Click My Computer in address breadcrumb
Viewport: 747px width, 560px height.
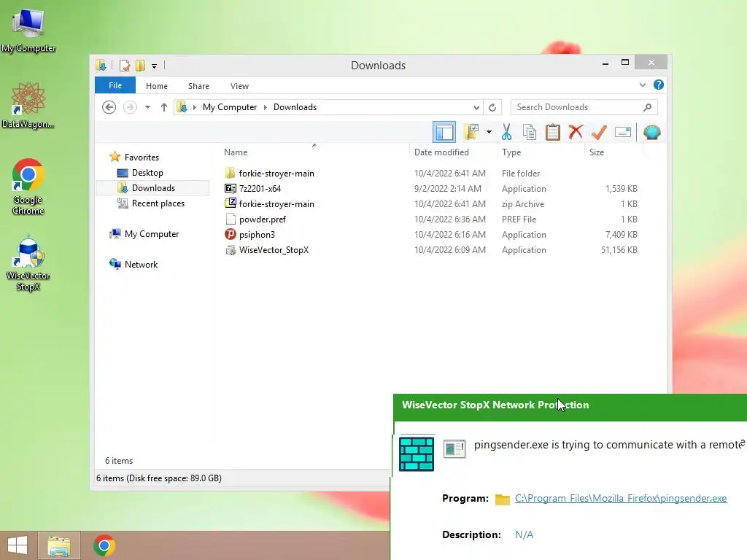coord(230,107)
